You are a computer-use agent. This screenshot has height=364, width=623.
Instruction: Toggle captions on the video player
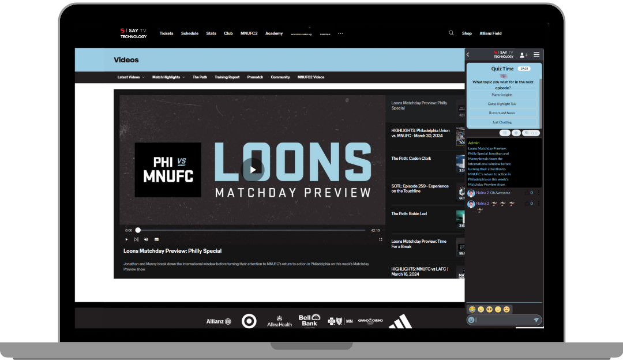pyautogui.click(x=156, y=239)
